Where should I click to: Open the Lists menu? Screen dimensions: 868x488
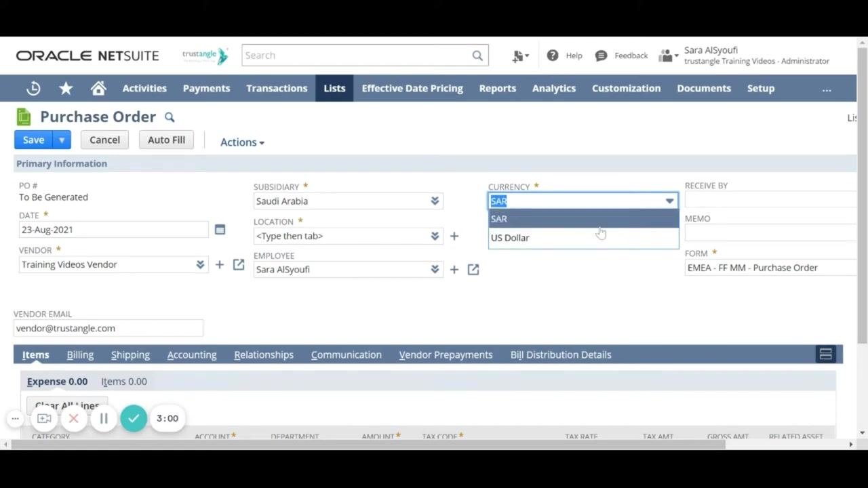(334, 88)
